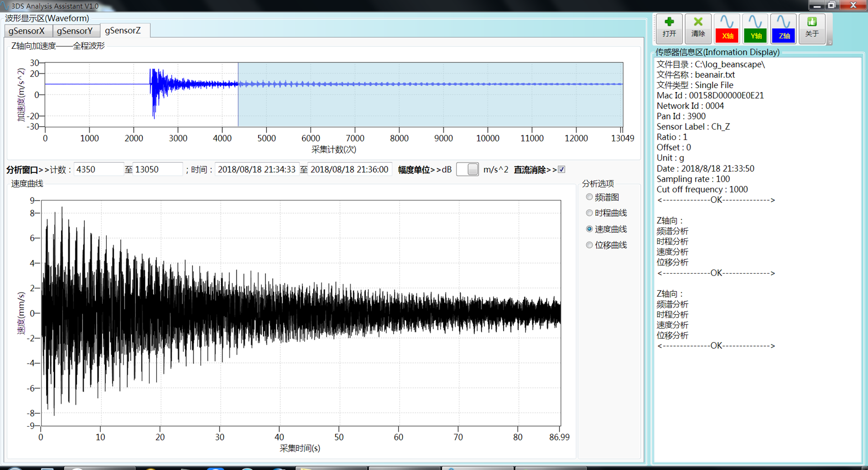This screenshot has width=868, height=470.
Task: Toggle the dB / m/s^2 amplitude unit switch
Action: click(x=467, y=170)
